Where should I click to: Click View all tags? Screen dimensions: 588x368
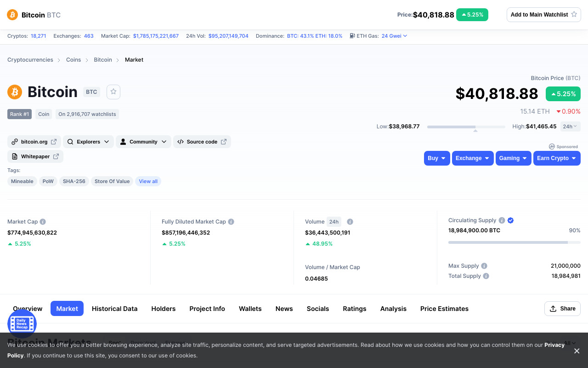[x=148, y=181]
